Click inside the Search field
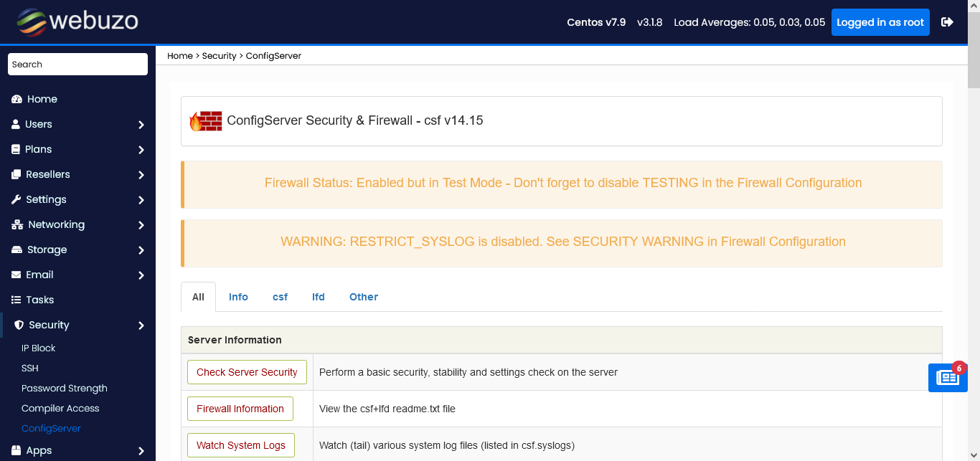Viewport: 980px width, 461px height. 77,64
